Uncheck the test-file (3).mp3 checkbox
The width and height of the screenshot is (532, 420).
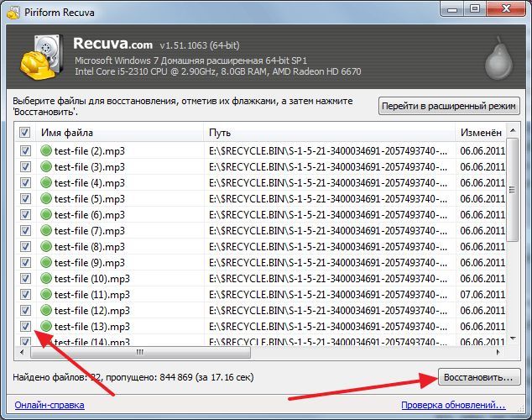(25, 166)
